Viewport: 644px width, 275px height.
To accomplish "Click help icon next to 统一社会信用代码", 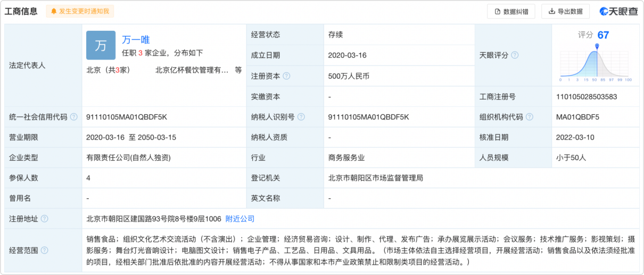I will point(73,117).
